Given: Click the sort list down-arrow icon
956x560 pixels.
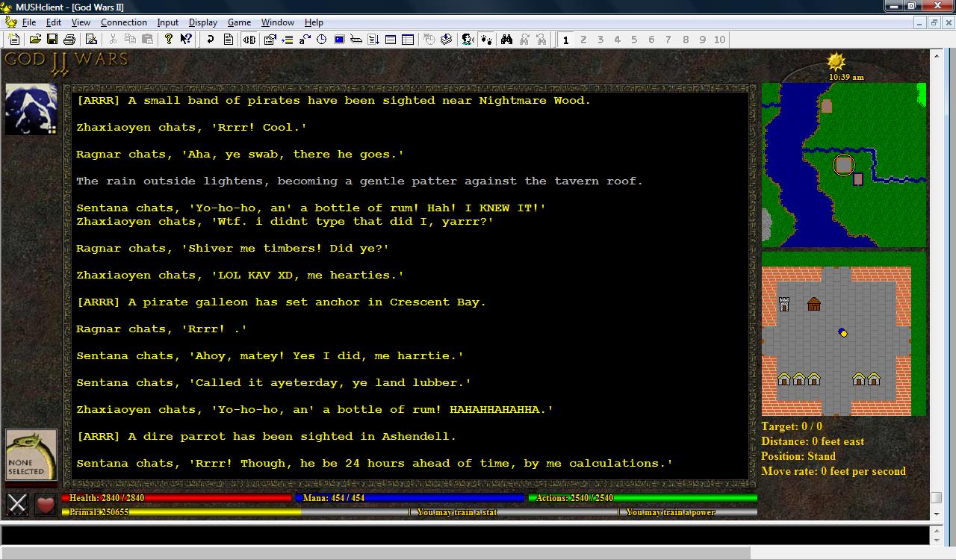Looking at the screenshot, I should pyautogui.click(x=373, y=40).
